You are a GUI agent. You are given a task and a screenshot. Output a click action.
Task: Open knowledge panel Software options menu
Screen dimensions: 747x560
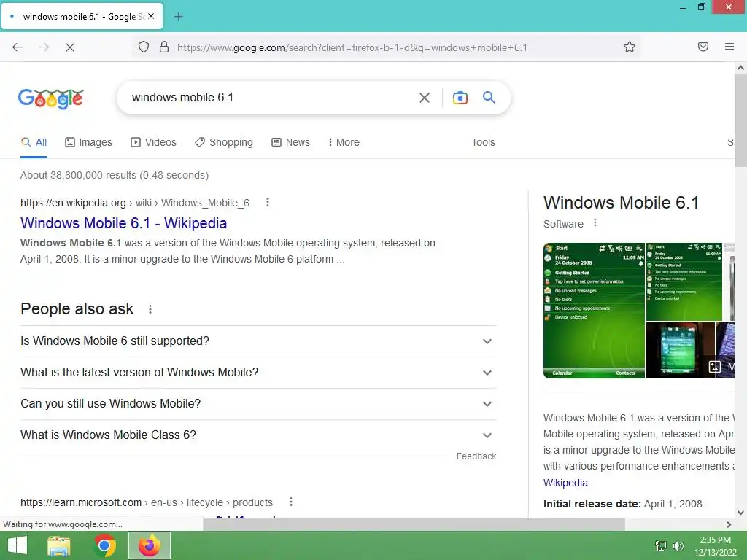(595, 223)
